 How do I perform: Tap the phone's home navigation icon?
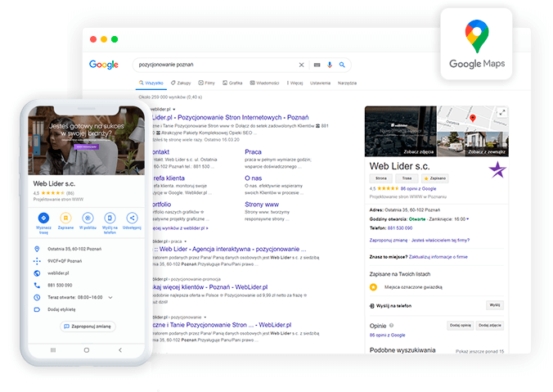87,350
